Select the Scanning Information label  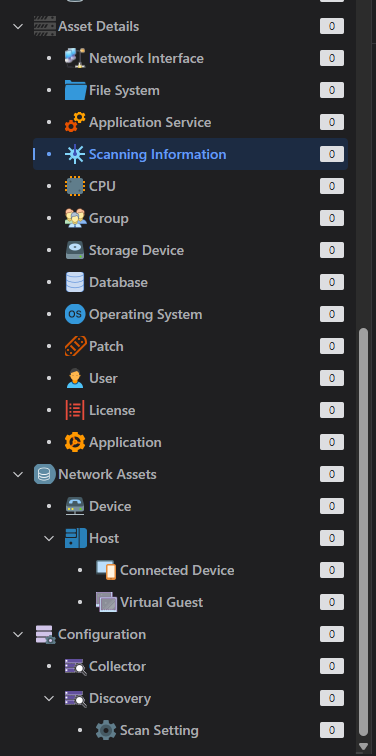[x=158, y=154]
